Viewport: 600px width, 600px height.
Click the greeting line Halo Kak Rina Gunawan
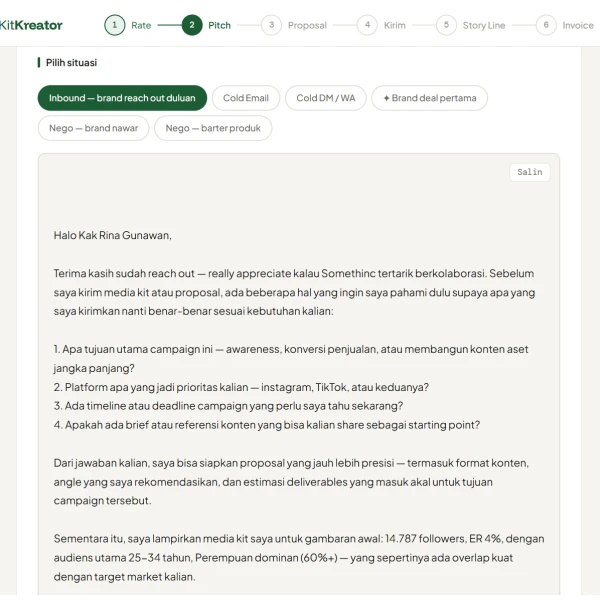point(112,235)
